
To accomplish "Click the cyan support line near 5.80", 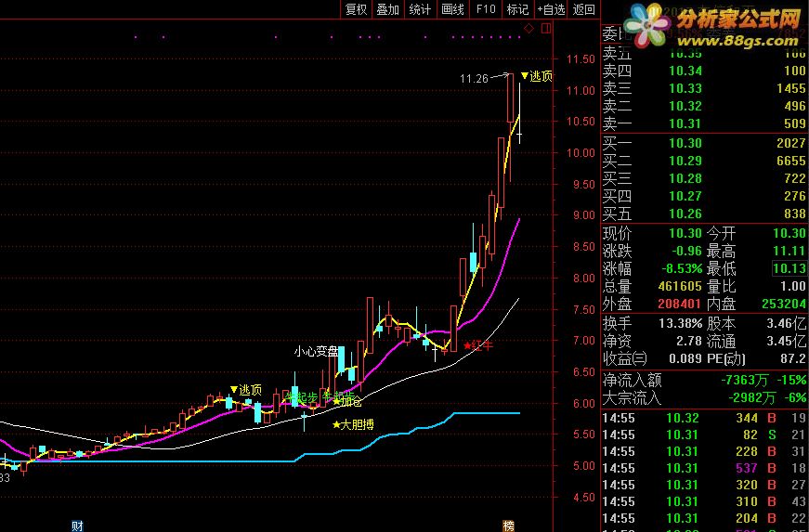I will [x=487, y=413].
